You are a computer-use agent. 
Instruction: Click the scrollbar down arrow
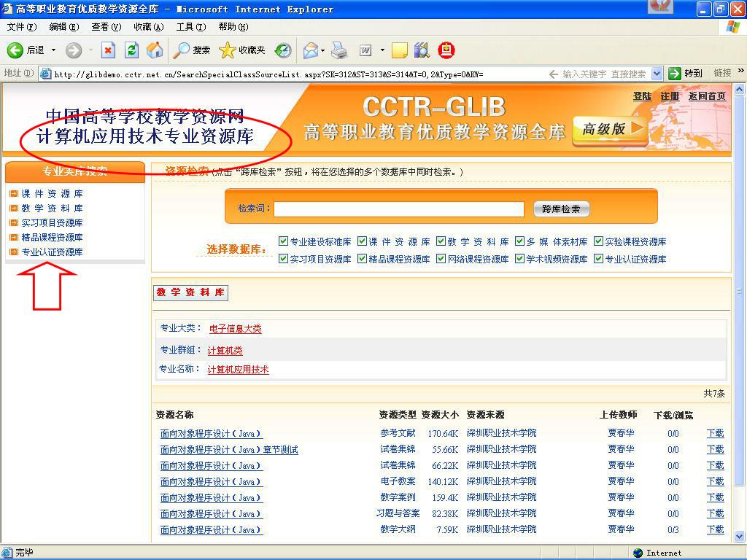(740, 537)
